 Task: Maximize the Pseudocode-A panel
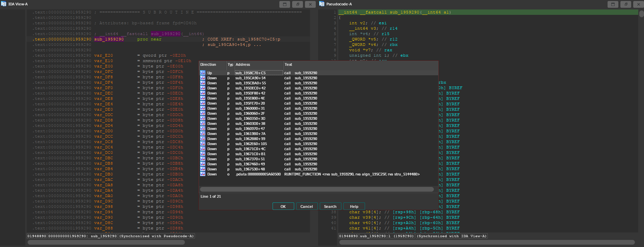pos(613,4)
